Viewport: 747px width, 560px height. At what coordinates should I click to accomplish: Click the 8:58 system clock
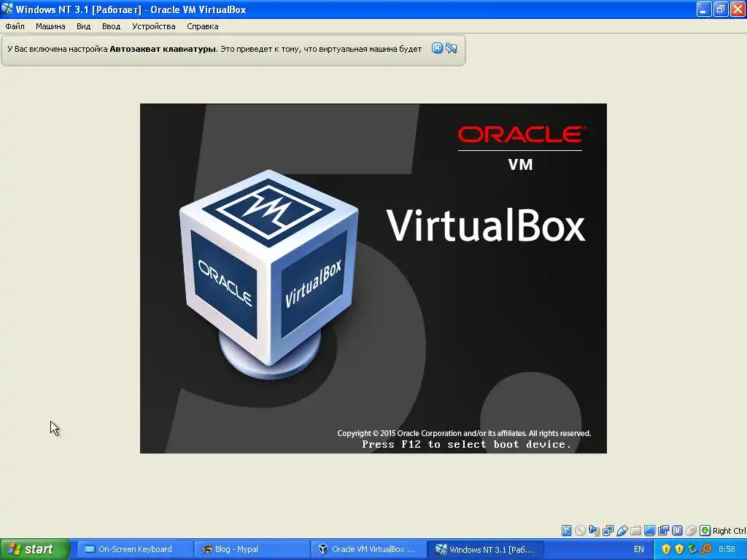point(727,550)
